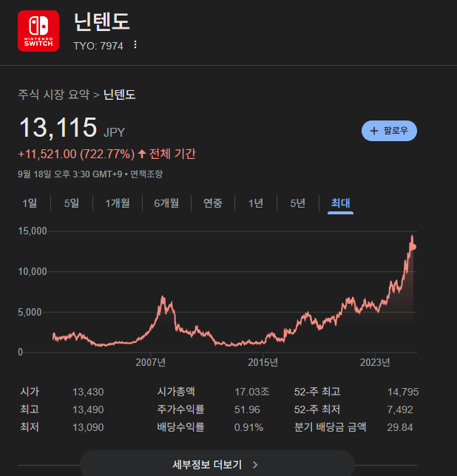Select the 5일 range tab

point(71,203)
